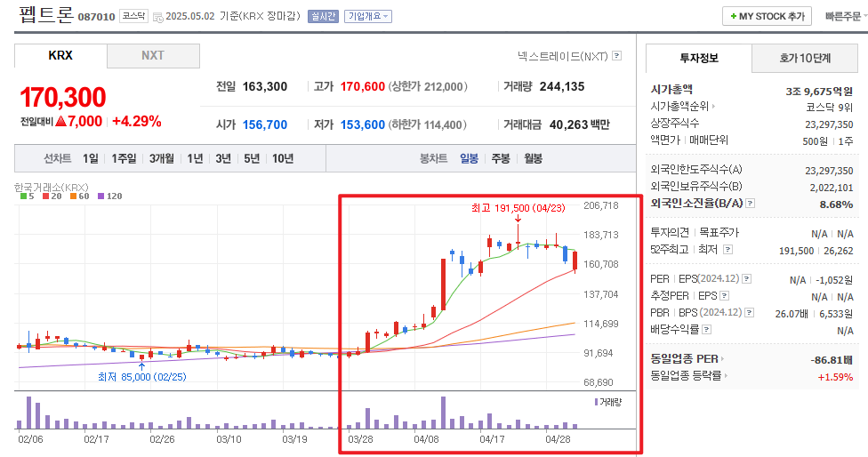
Task: Select 3개월 line chart period
Action: pos(161,159)
